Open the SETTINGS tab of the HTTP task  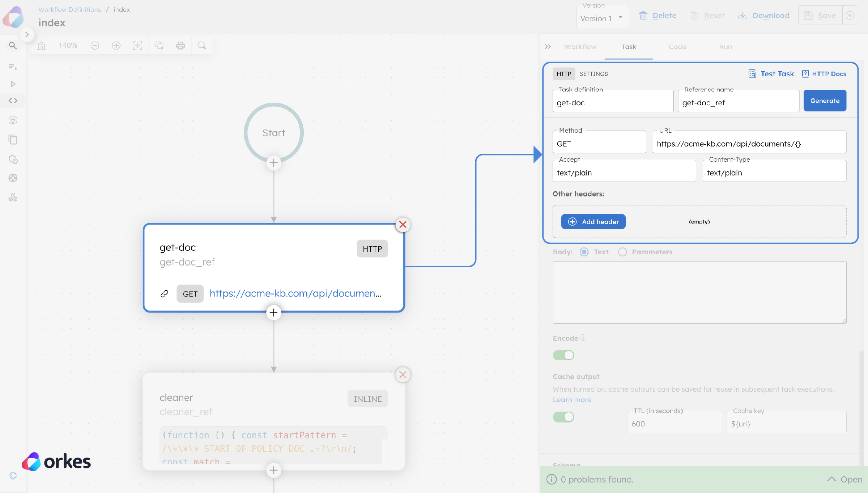point(594,74)
